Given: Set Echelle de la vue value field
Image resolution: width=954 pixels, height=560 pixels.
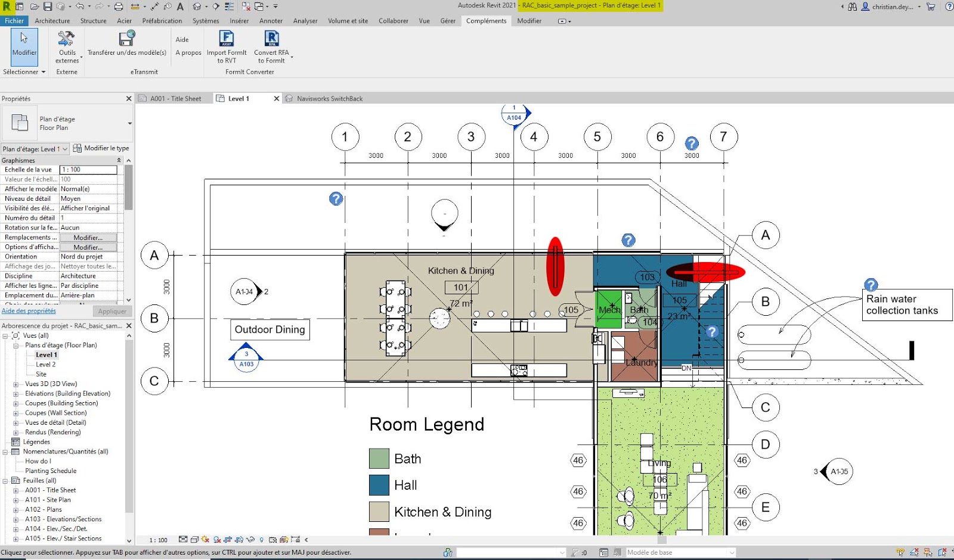Looking at the screenshot, I should coord(89,170).
